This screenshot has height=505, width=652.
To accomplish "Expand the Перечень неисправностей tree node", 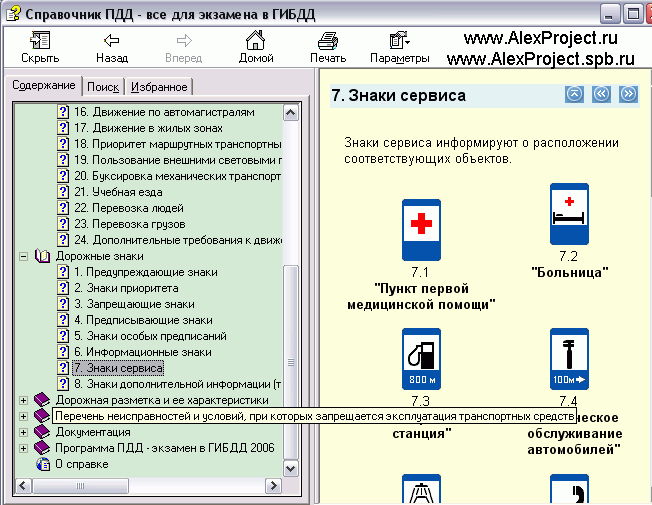I will 24,416.
